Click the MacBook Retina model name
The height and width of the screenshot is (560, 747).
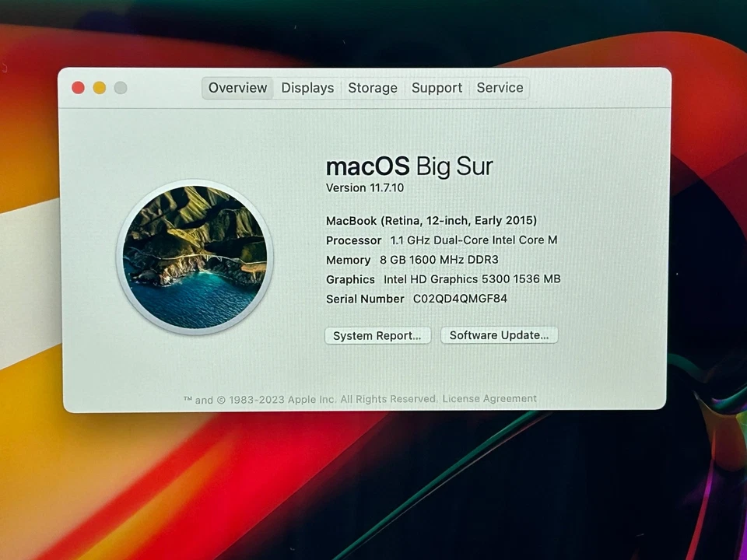431,220
